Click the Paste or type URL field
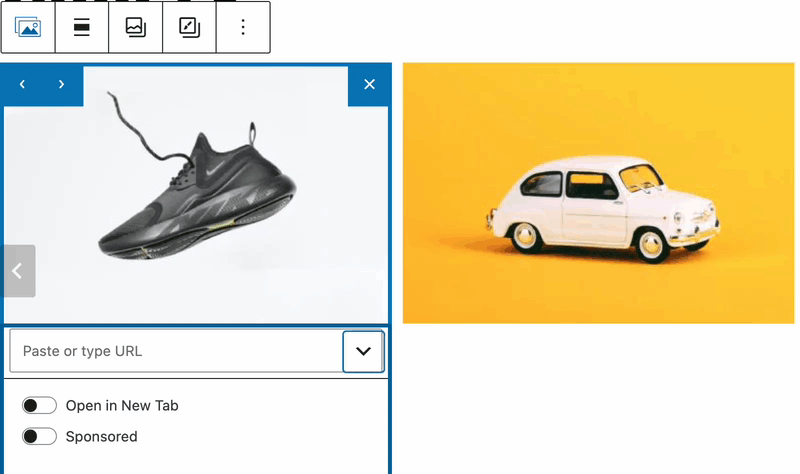This screenshot has height=474, width=800. pyautogui.click(x=175, y=351)
